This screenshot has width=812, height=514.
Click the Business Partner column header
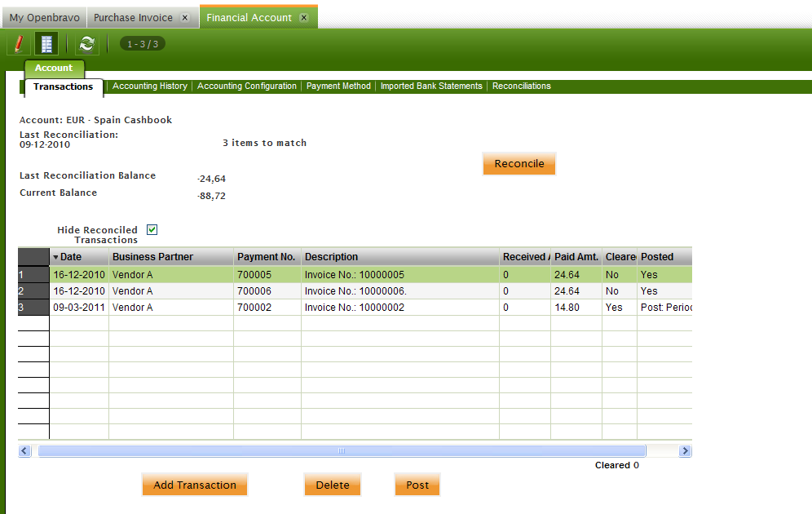tap(170, 257)
